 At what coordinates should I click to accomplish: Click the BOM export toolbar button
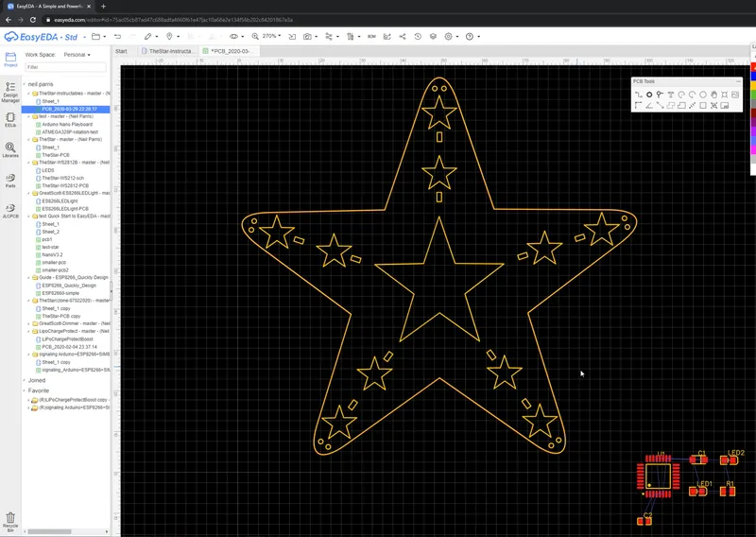click(371, 36)
